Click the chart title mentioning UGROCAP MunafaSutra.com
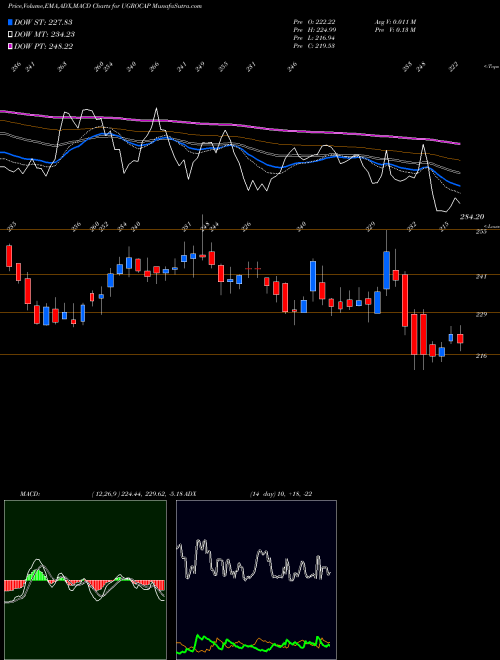The width and height of the screenshot is (500, 660). click(x=105, y=6)
